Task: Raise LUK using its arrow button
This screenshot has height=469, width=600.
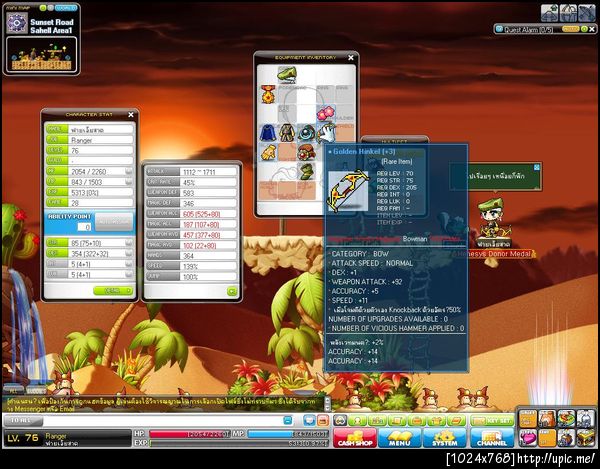Action: [x=129, y=274]
